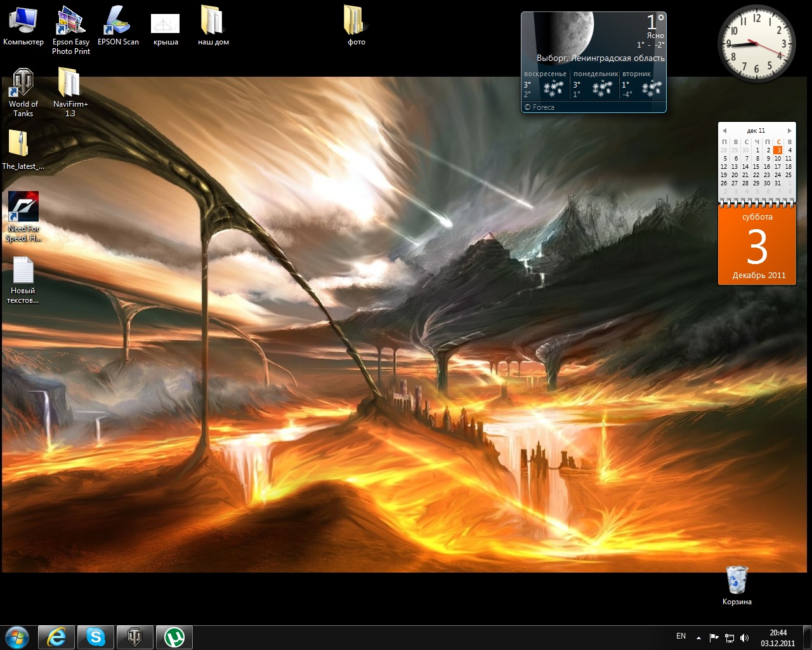Select Epson Easy Photo Print shortcut
Image resolution: width=812 pixels, height=650 pixels.
[x=71, y=30]
